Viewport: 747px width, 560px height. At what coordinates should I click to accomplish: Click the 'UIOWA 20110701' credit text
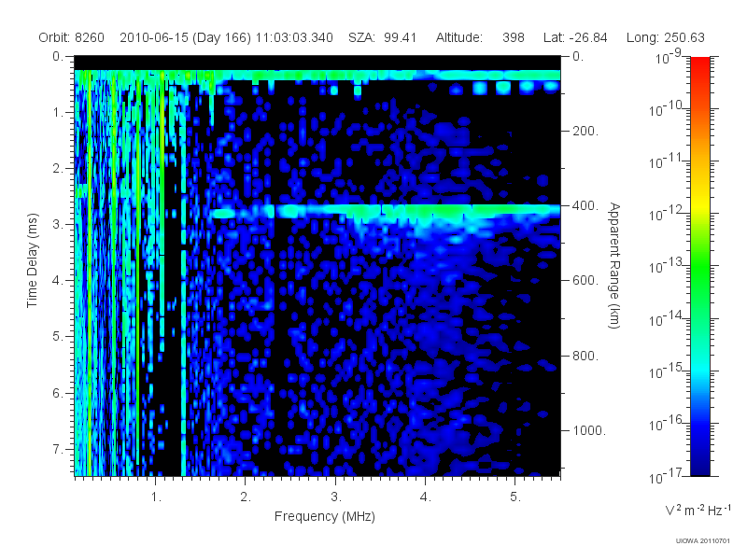coord(703,540)
